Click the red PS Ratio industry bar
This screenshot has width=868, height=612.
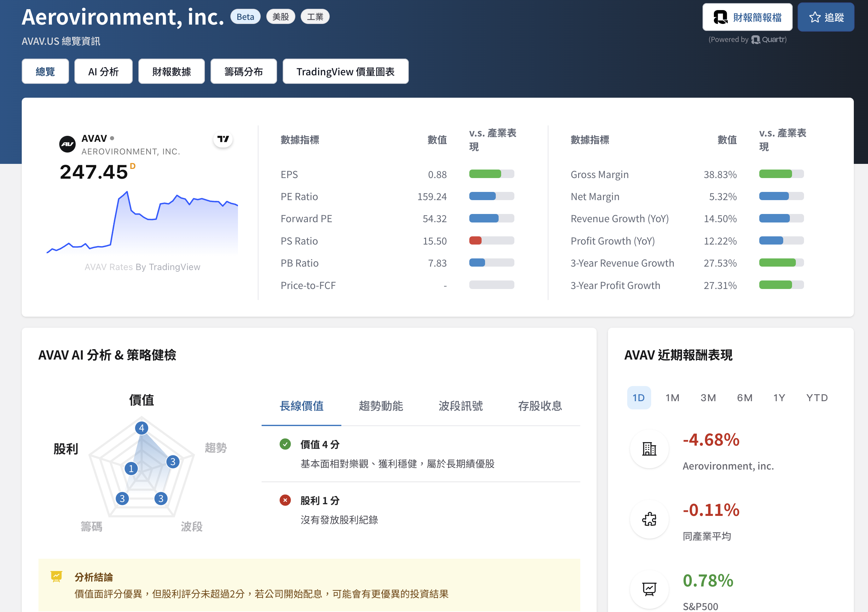tap(475, 241)
